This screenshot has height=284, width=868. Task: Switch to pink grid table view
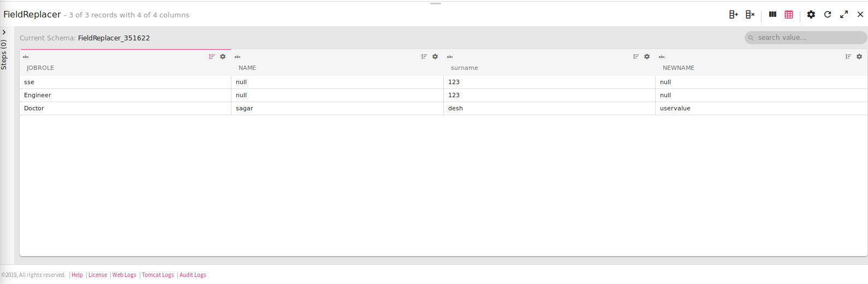click(x=789, y=15)
